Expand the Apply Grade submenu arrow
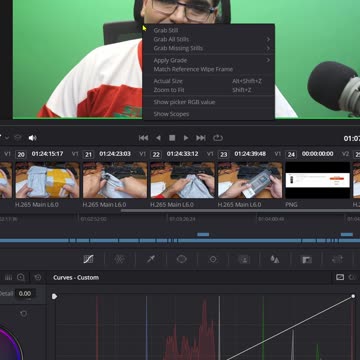 [x=268, y=60]
